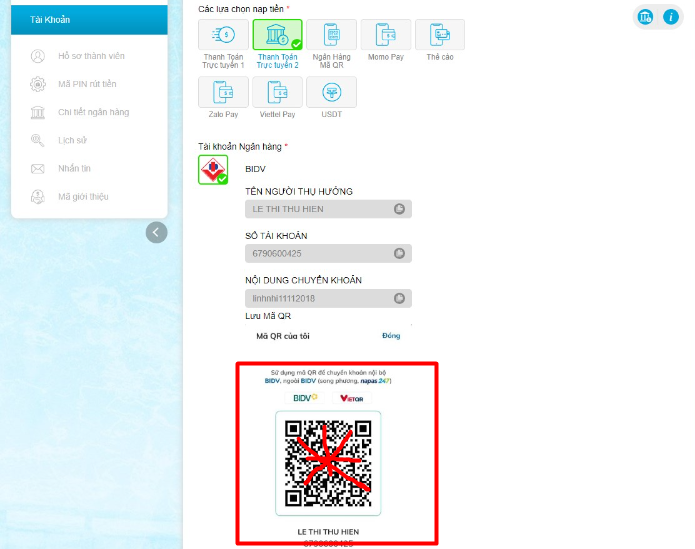Click the profile icon beside Hồ sơ thành viên
The image size is (695, 549).
point(38,56)
